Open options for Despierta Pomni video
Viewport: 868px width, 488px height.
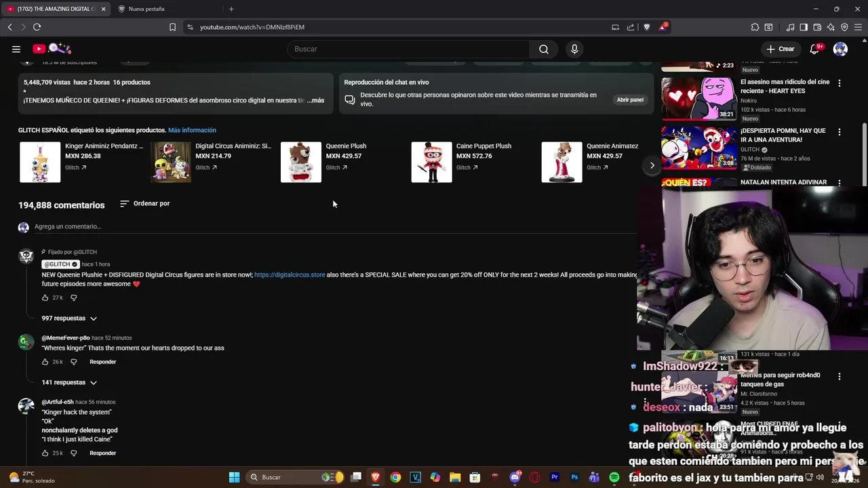pos(840,132)
